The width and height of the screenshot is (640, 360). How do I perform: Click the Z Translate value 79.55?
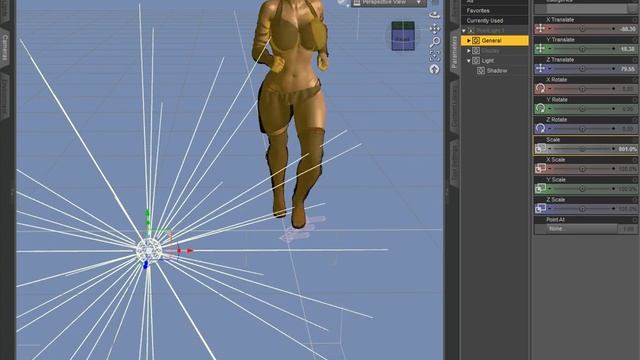point(627,69)
